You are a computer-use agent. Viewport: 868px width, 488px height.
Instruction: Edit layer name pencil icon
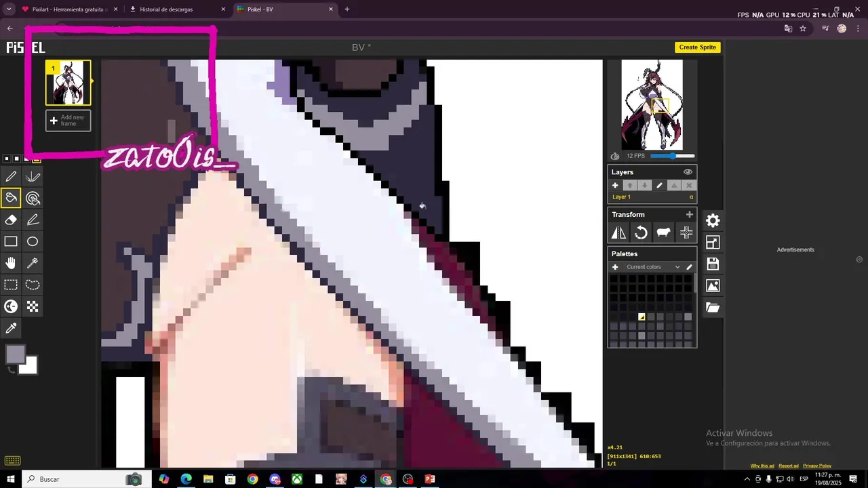(x=659, y=186)
